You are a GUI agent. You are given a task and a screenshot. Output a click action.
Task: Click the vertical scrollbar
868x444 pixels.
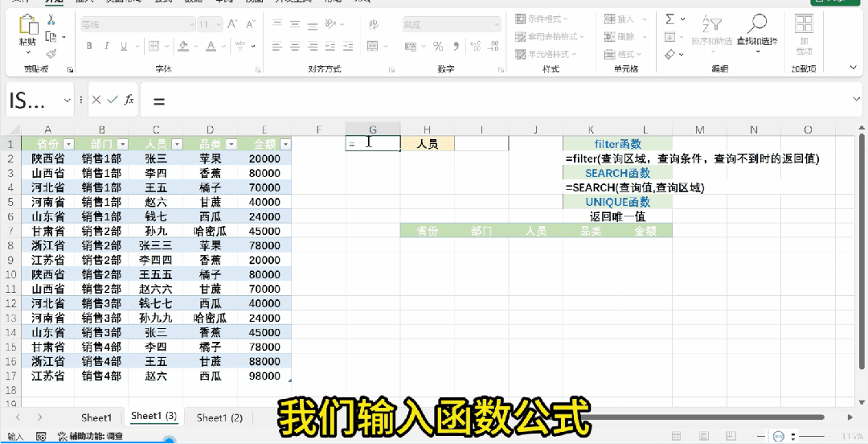click(862, 253)
